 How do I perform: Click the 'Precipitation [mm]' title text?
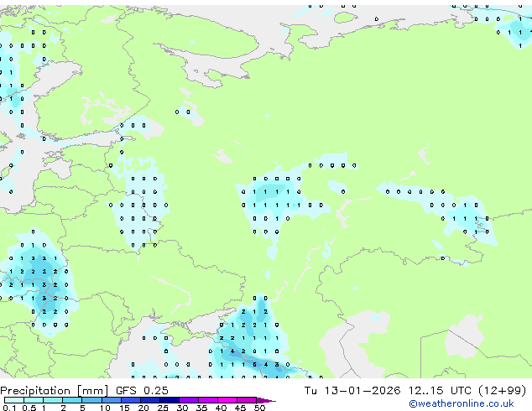(55, 391)
